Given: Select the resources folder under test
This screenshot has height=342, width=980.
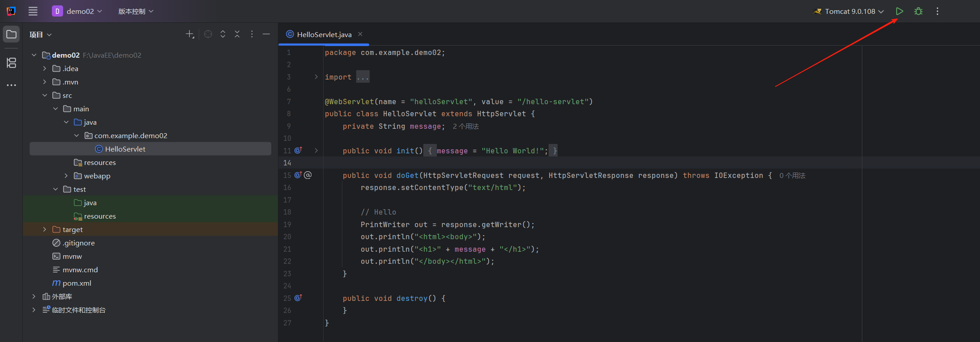Looking at the screenshot, I should click(95, 216).
